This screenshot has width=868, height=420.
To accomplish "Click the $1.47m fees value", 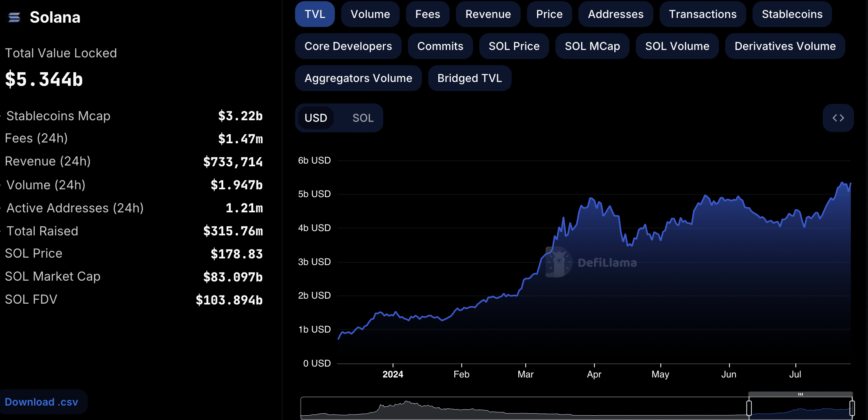I will click(240, 139).
